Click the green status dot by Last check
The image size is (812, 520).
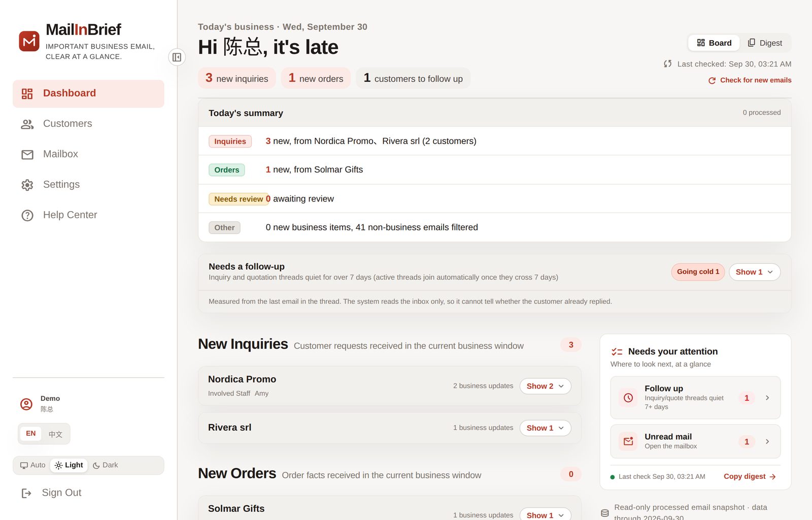click(x=613, y=477)
